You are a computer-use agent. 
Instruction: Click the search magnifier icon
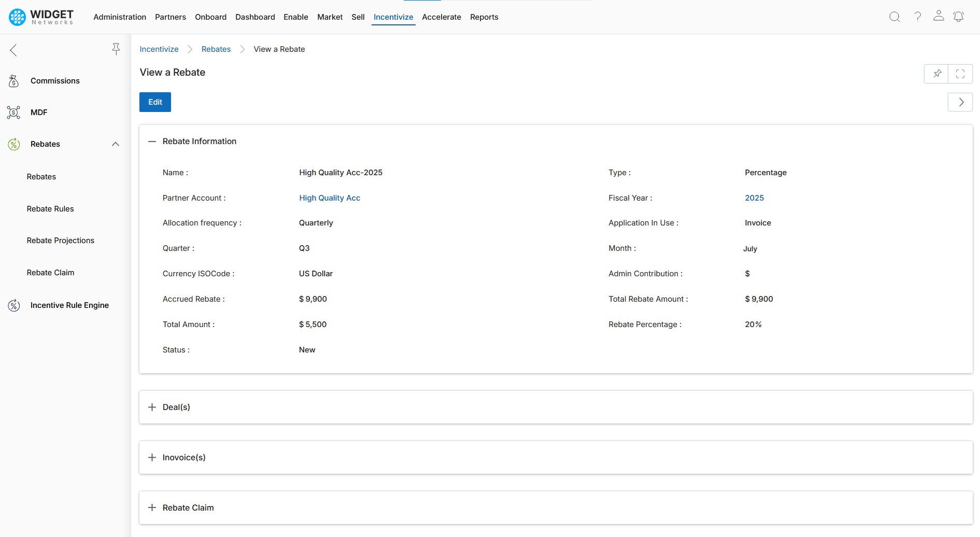click(894, 17)
